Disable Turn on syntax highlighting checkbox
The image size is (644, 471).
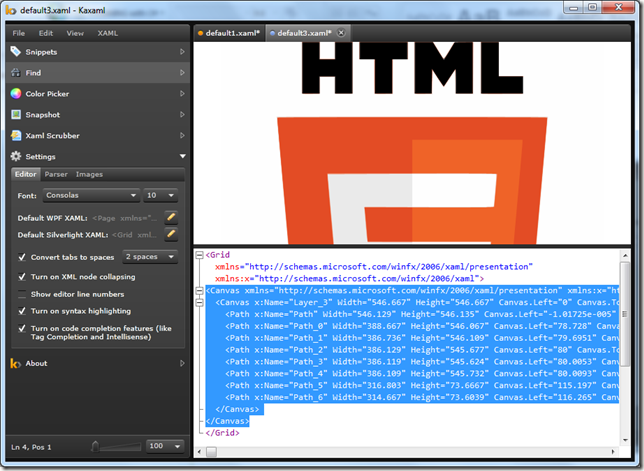pos(22,311)
